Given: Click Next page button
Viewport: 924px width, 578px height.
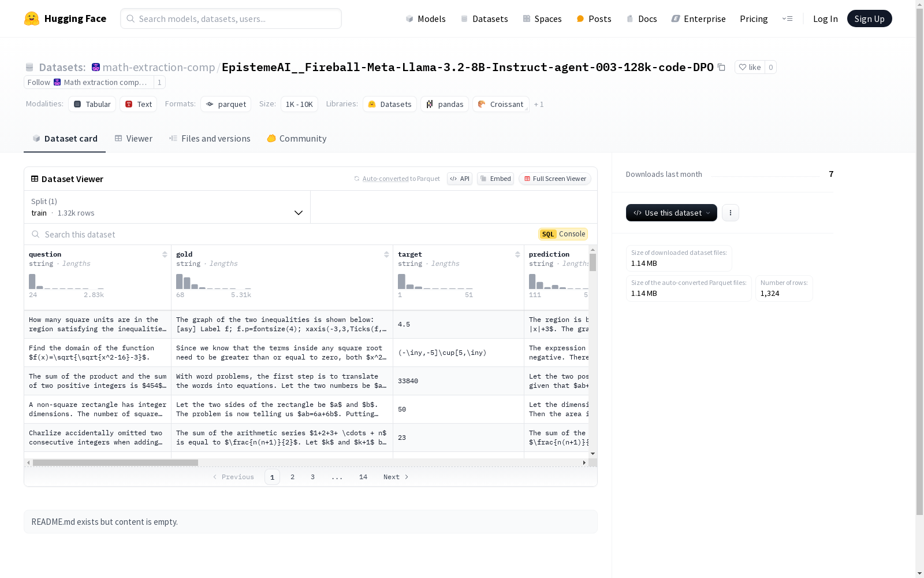Looking at the screenshot, I should pyautogui.click(x=396, y=477).
